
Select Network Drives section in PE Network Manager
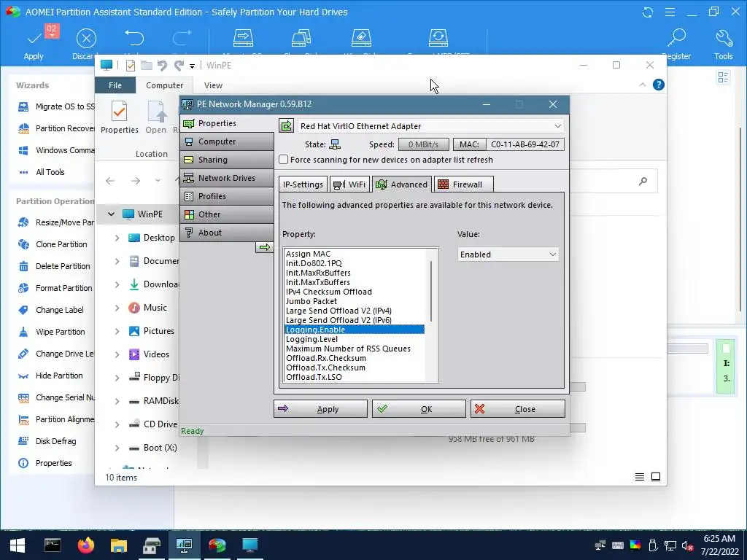tap(228, 178)
